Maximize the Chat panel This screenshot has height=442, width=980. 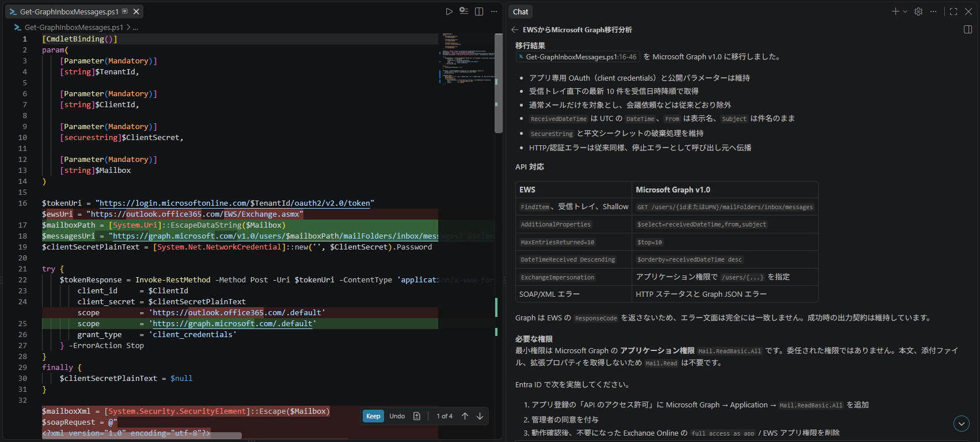coord(954,12)
